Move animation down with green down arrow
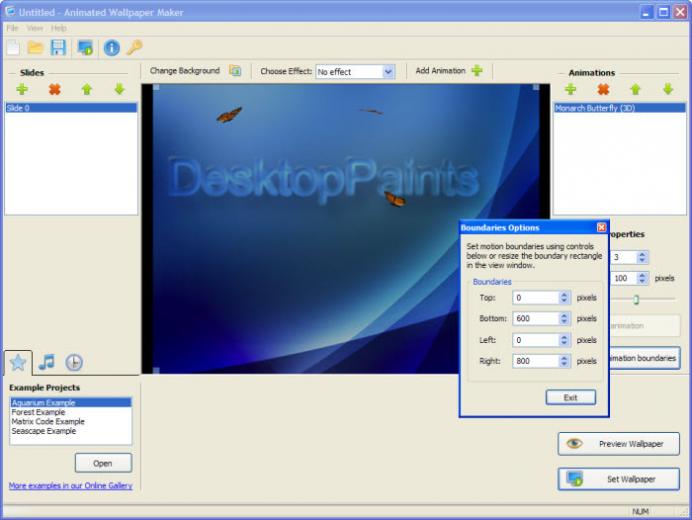Image resolution: width=692 pixels, height=520 pixels. click(x=667, y=89)
